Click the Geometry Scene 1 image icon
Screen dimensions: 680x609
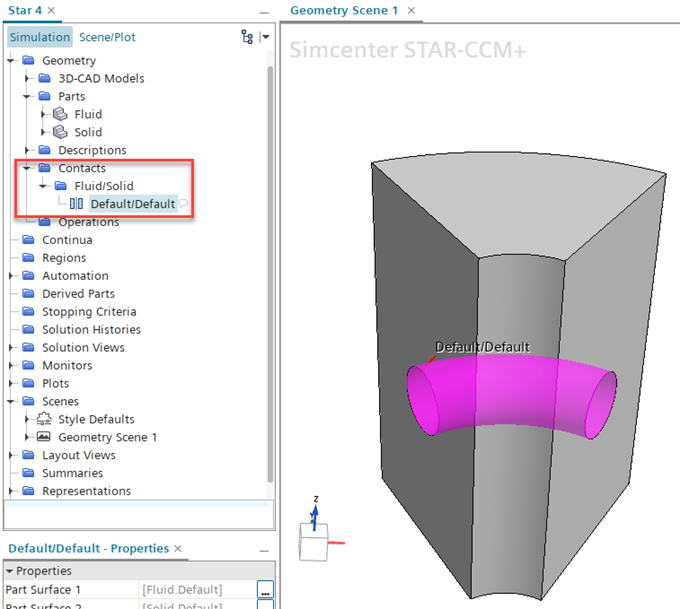point(44,437)
